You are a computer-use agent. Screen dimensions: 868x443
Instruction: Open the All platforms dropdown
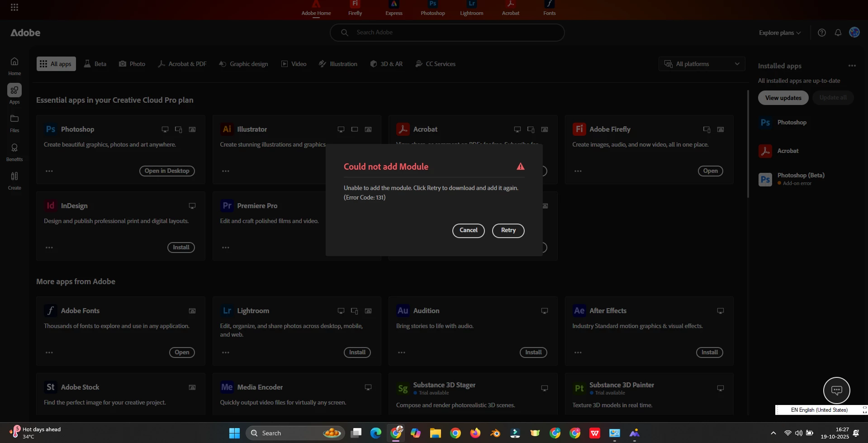(702, 64)
